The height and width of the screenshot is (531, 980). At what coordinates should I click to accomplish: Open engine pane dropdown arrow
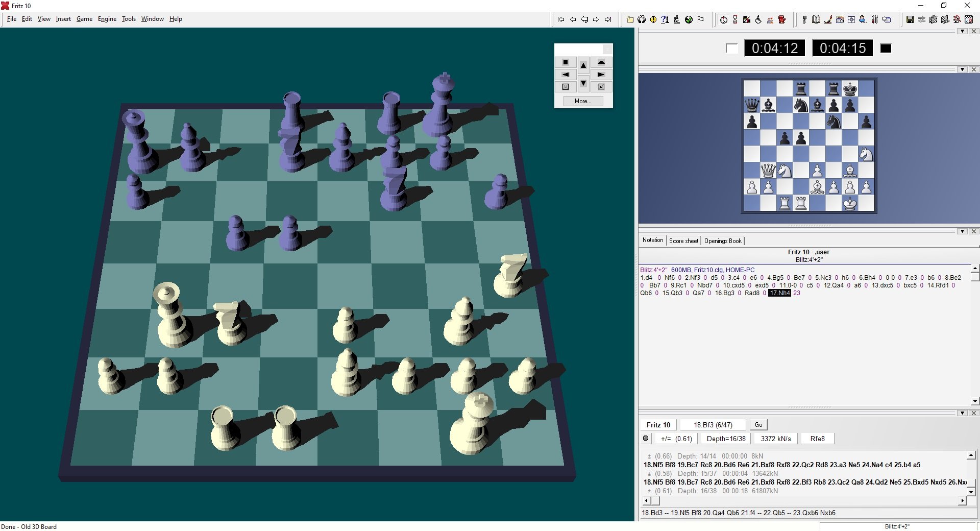pos(963,413)
